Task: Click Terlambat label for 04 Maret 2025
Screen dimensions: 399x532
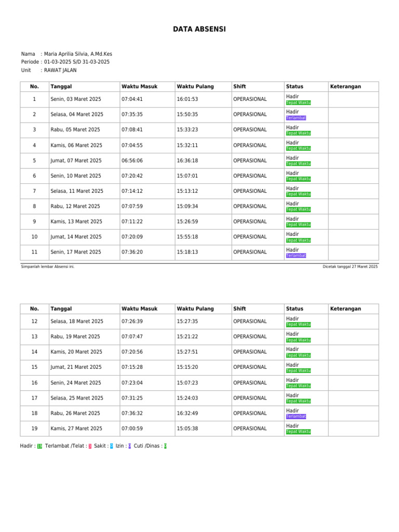Action: 296,118
